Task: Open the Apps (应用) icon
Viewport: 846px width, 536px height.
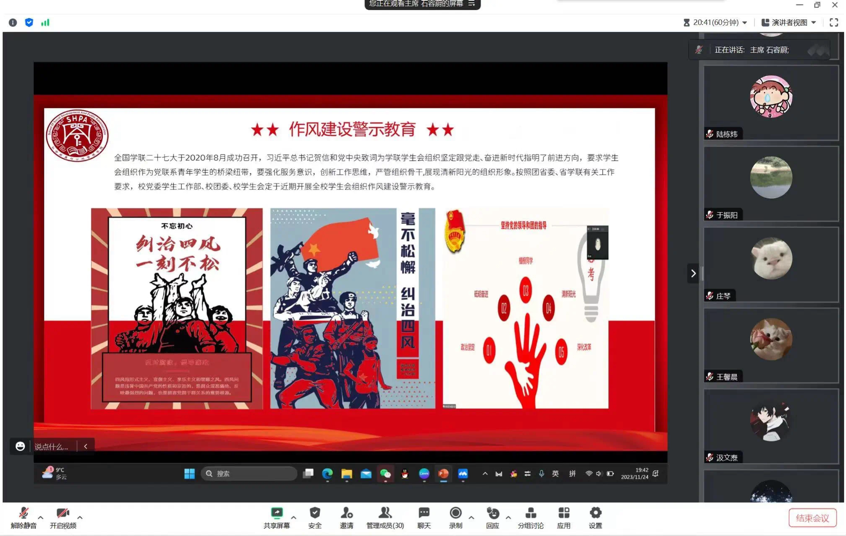Action: [564, 516]
